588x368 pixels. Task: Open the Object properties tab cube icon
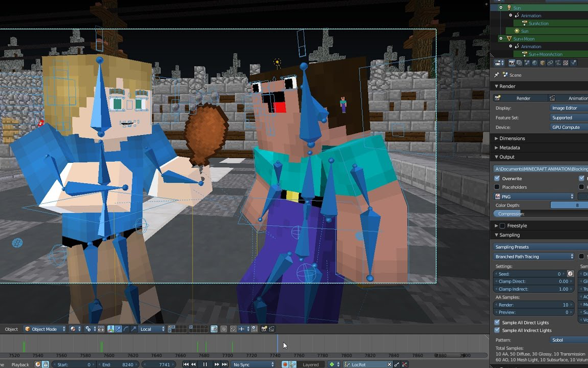(542, 63)
